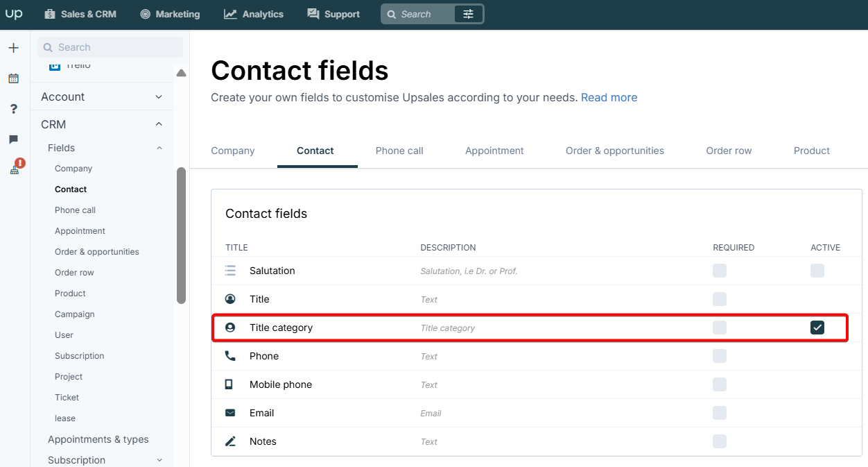Image resolution: width=868 pixels, height=467 pixels.
Task: Uncheck the Active checkbox for Title category
Action: point(817,328)
